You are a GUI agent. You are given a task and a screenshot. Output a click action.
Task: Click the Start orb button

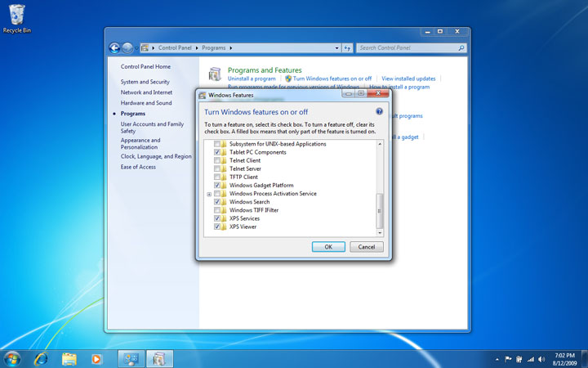tap(13, 358)
